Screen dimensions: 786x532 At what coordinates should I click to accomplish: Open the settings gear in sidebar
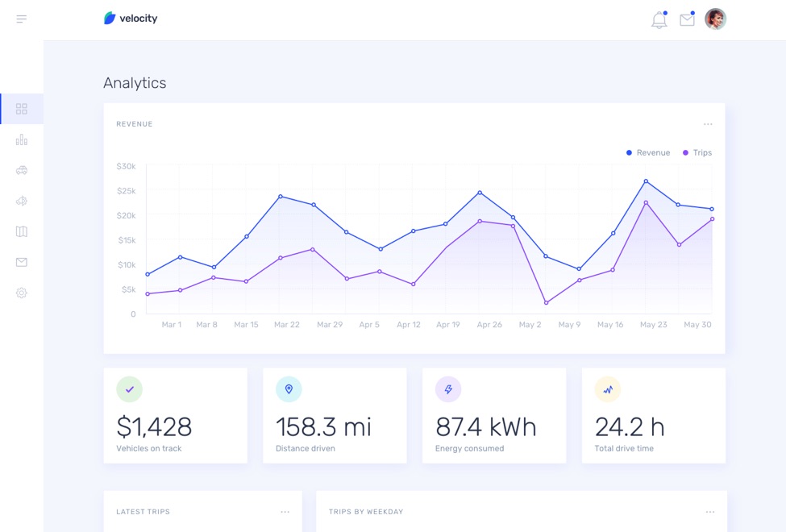[22, 293]
